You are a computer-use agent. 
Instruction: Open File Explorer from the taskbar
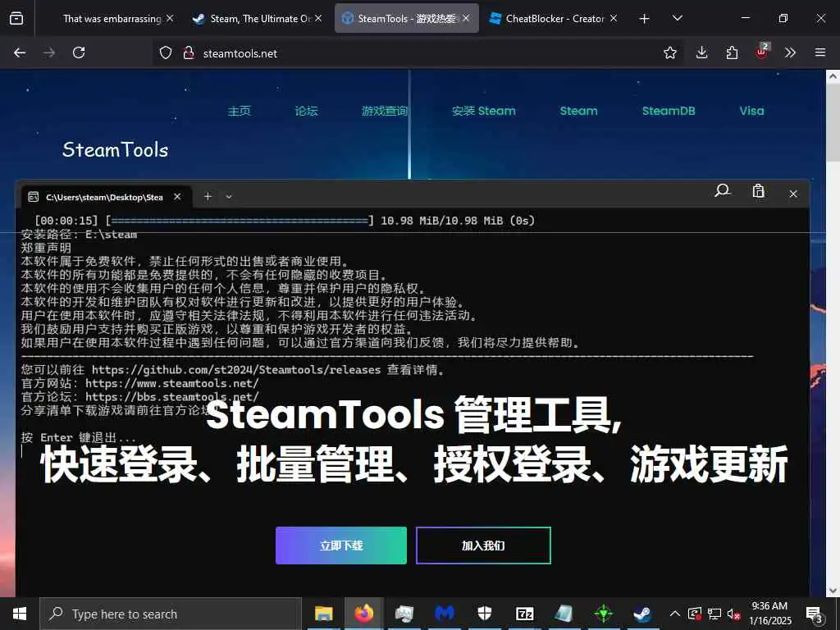323,614
